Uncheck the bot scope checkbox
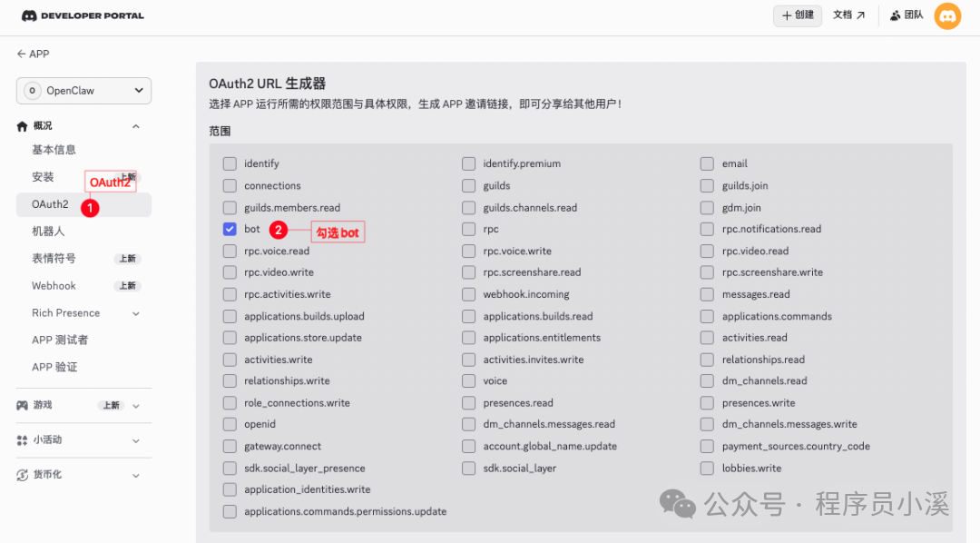980x543 pixels. (x=230, y=229)
